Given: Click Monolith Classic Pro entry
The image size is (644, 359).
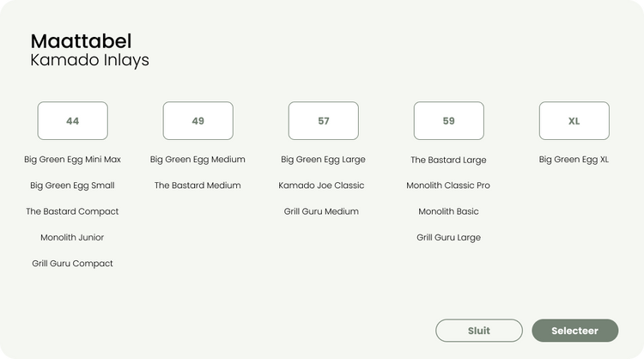Looking at the screenshot, I should pos(448,186).
